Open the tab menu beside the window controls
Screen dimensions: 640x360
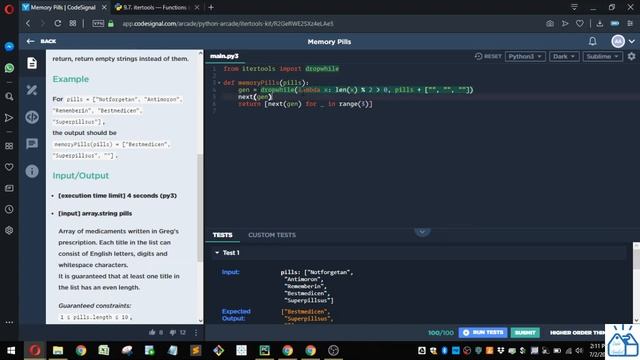[x=574, y=7]
